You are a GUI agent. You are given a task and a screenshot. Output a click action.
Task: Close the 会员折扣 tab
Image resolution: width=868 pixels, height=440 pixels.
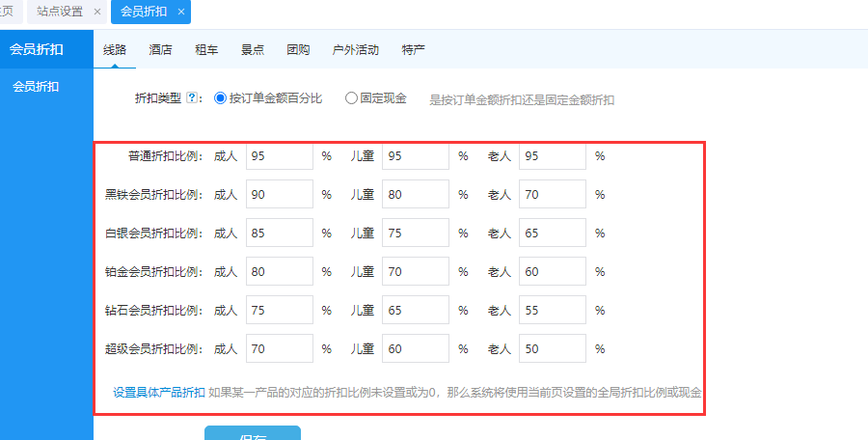(181, 12)
